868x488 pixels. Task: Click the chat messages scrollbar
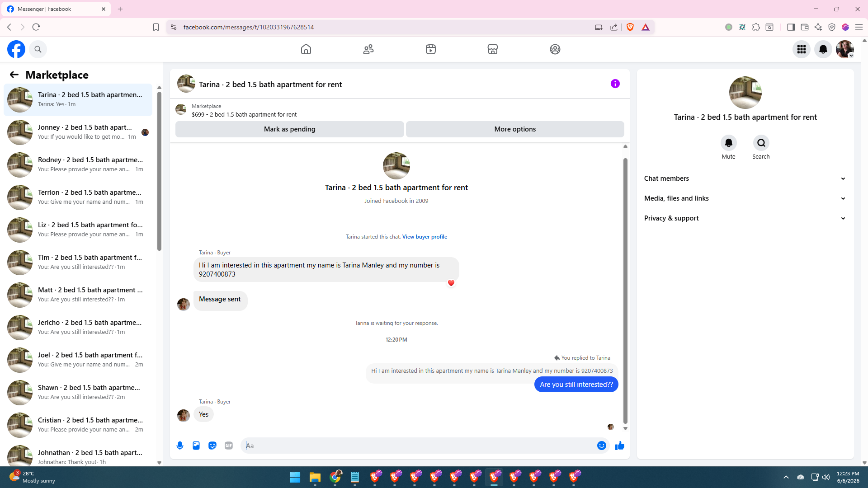(x=625, y=291)
